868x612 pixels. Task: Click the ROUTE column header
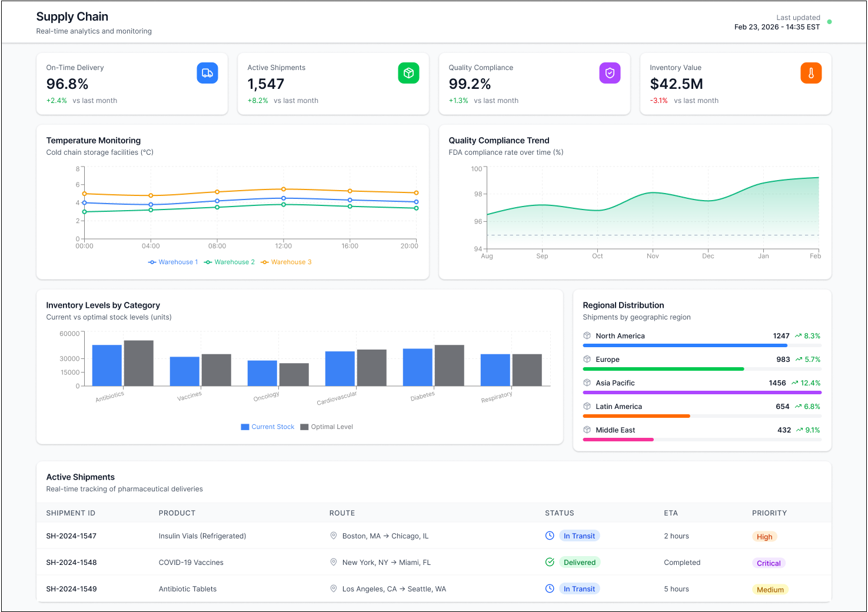point(342,513)
